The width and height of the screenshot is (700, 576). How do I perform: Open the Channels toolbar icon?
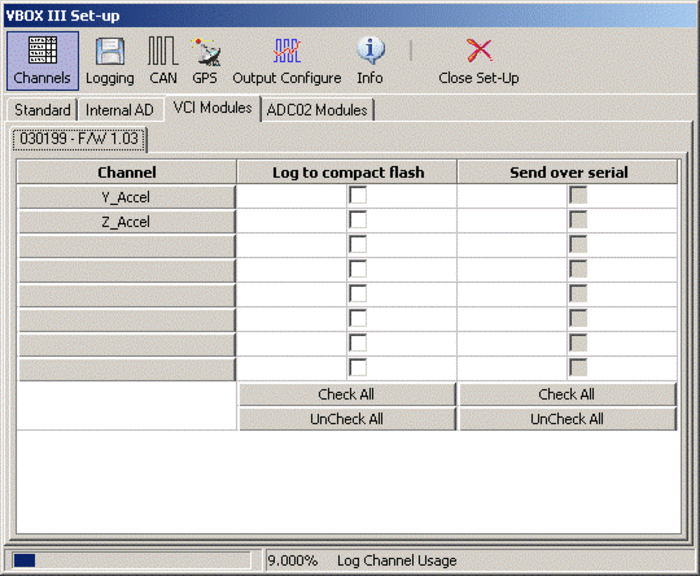tap(42, 61)
